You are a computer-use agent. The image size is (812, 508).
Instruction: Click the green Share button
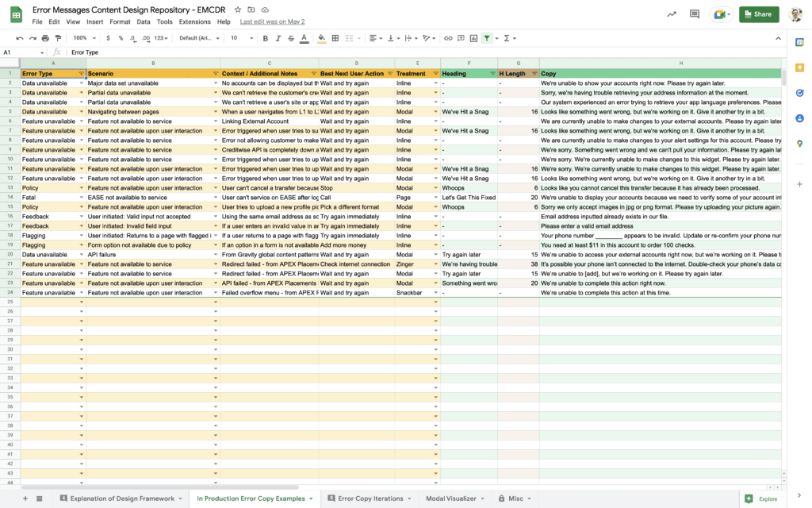[758, 14]
